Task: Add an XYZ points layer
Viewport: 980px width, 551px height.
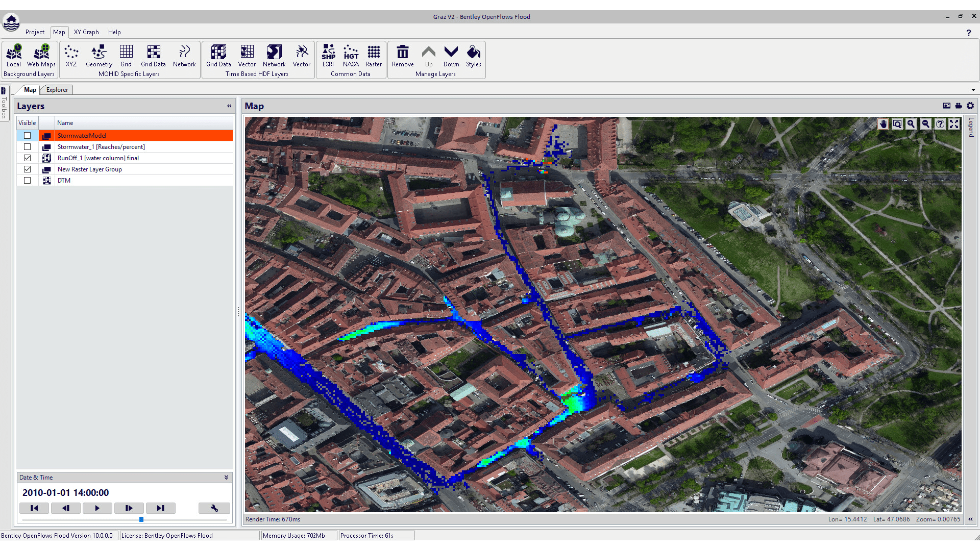Action: (x=71, y=55)
